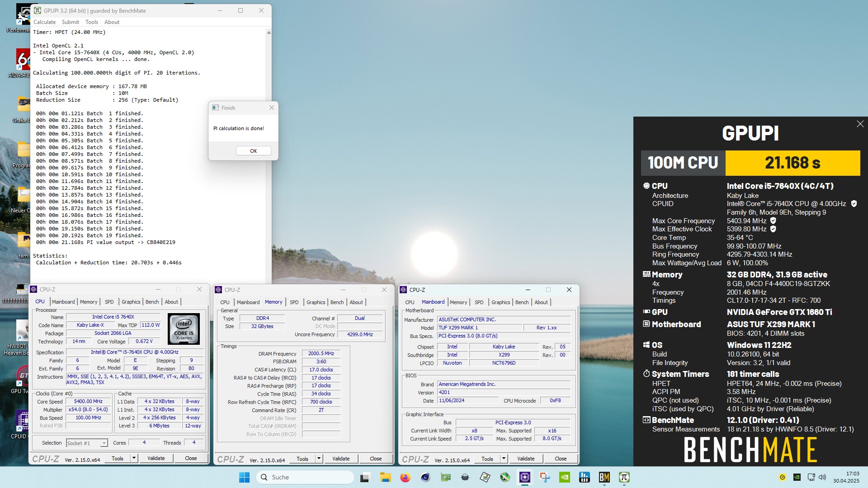Open Bench tab in right CPU-Z window
The height and width of the screenshot is (488, 868).
point(522,302)
